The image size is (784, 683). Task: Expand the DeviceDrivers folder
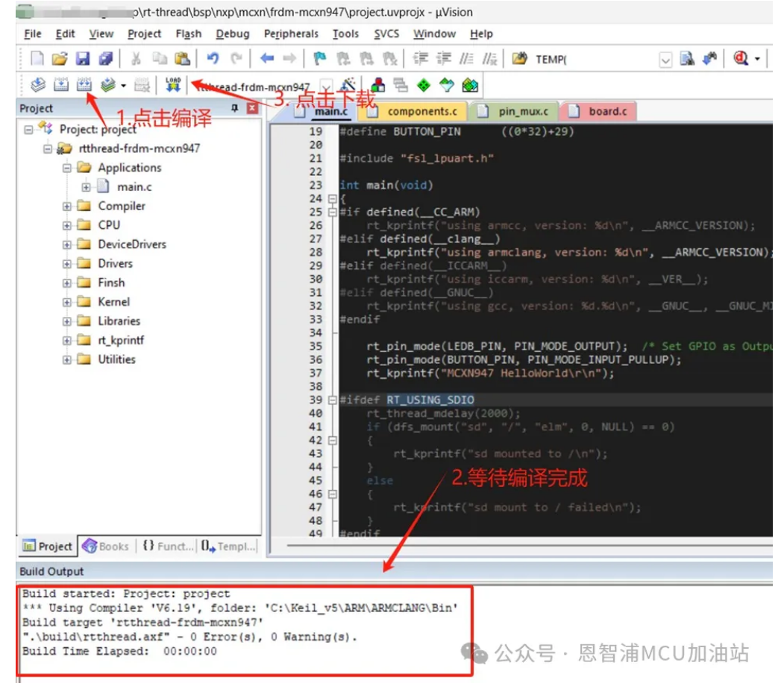[x=67, y=245]
